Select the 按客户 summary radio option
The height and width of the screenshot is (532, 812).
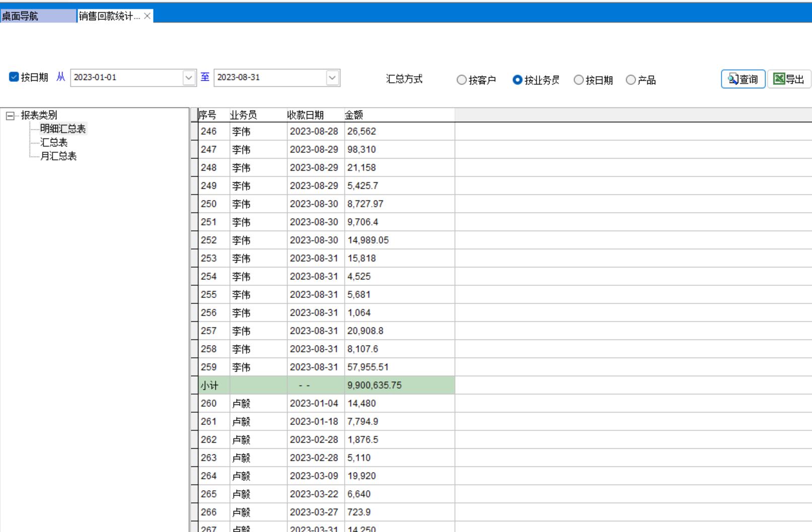click(x=462, y=80)
